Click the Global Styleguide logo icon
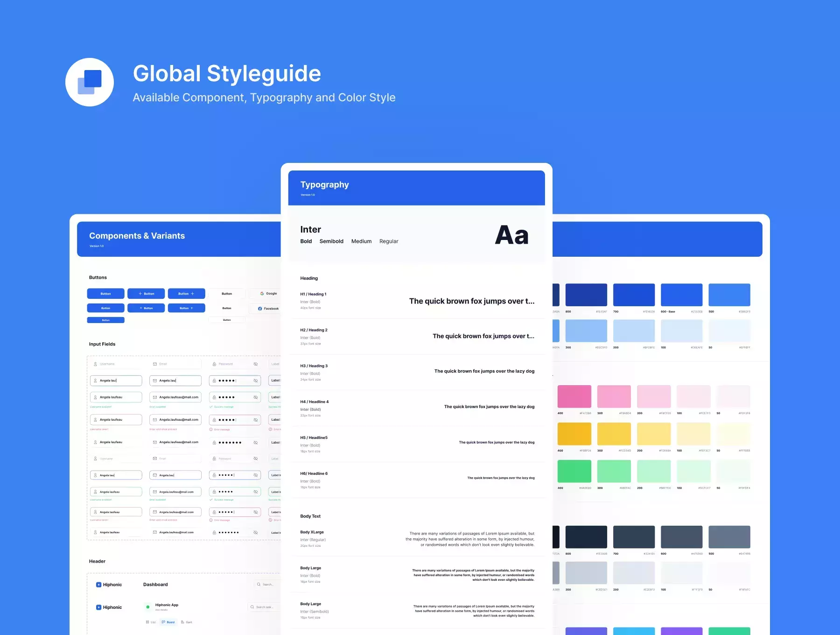Screen dimensions: 840x635 90,82
